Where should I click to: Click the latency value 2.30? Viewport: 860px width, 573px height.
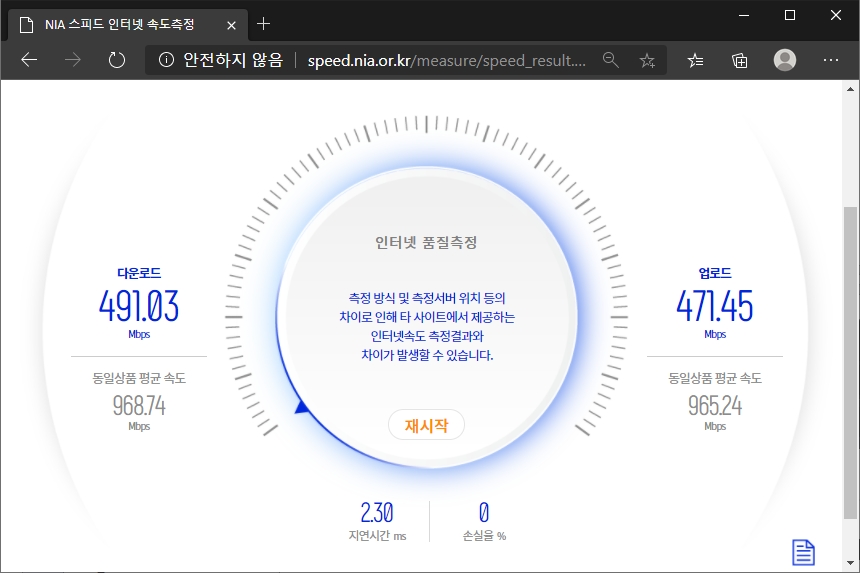point(377,513)
